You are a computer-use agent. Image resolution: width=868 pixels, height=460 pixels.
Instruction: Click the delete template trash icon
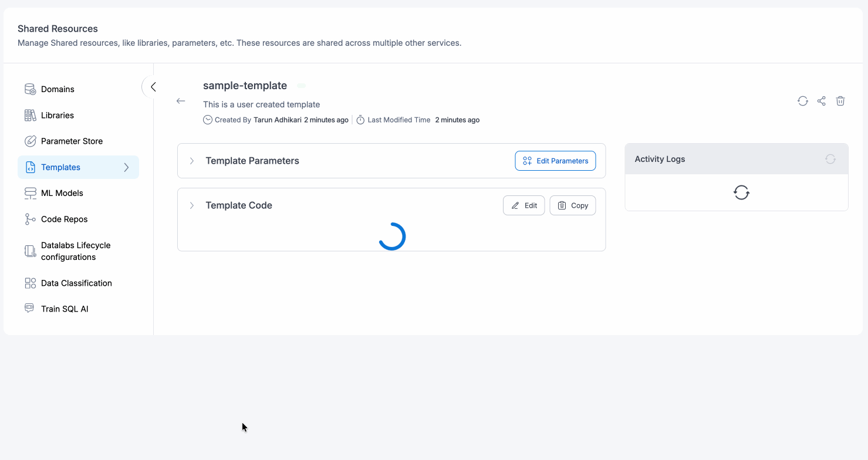840,101
